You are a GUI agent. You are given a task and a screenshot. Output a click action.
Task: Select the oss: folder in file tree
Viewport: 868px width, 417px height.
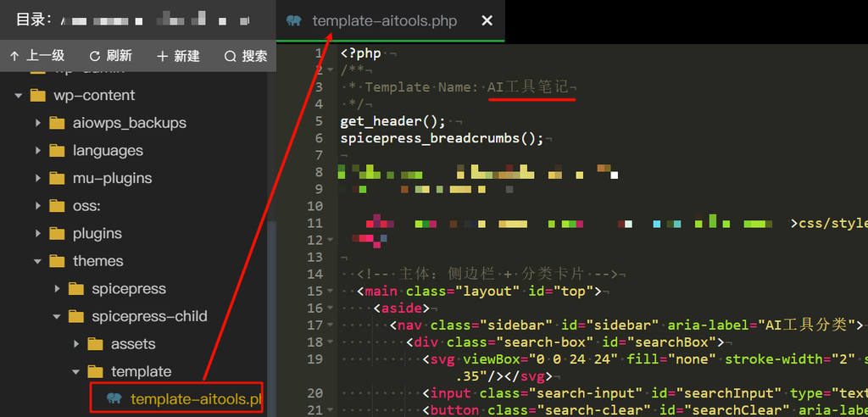pyautogui.click(x=86, y=206)
